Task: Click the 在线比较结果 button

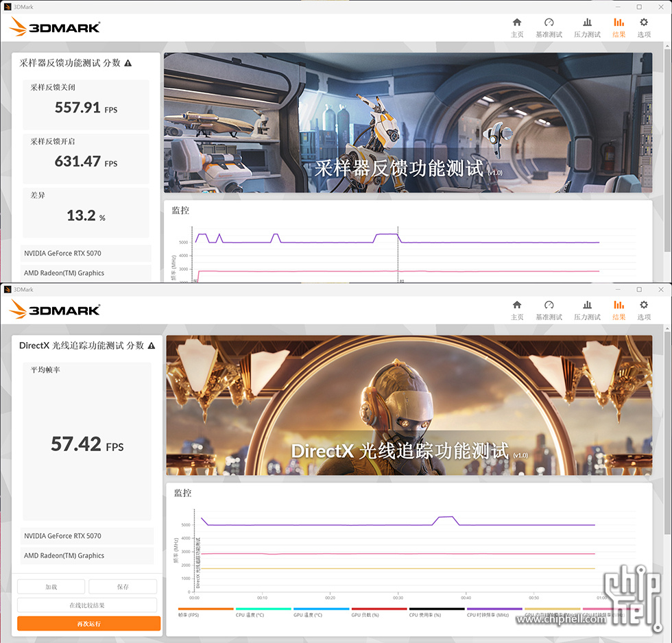Action: pyautogui.click(x=87, y=605)
